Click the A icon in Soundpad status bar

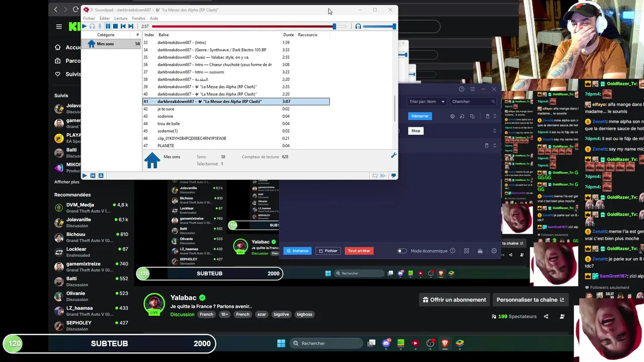click(101, 175)
